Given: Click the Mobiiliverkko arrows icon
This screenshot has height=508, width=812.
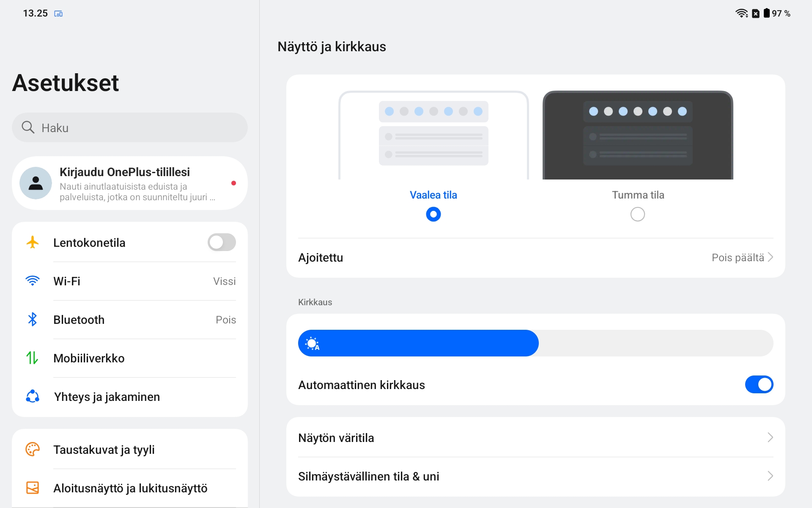Looking at the screenshot, I should (33, 358).
